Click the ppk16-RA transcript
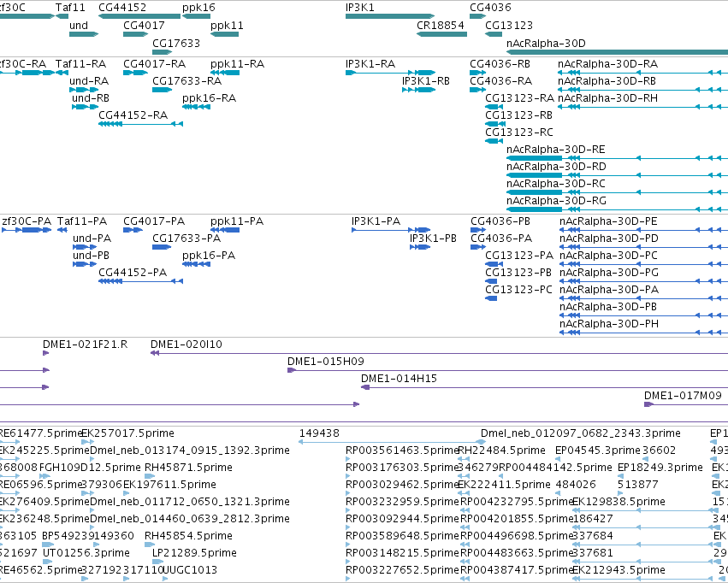Screen dimensions: 728x583 197,107
